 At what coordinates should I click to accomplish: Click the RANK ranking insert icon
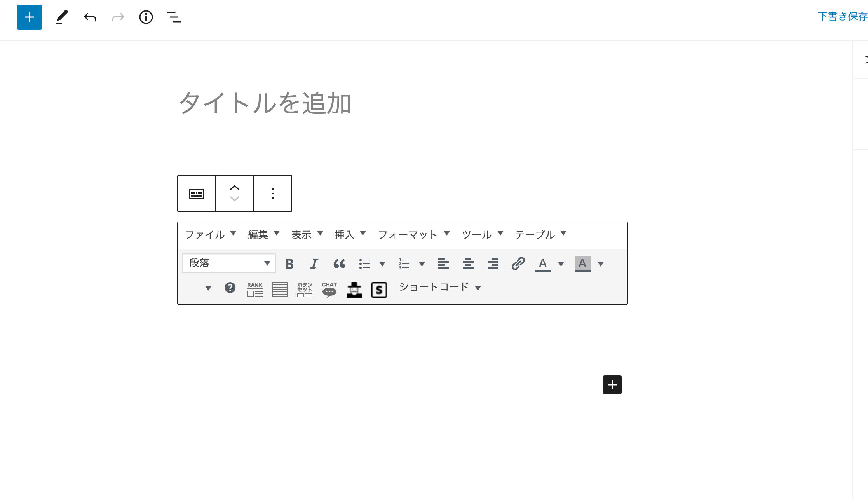tap(255, 289)
